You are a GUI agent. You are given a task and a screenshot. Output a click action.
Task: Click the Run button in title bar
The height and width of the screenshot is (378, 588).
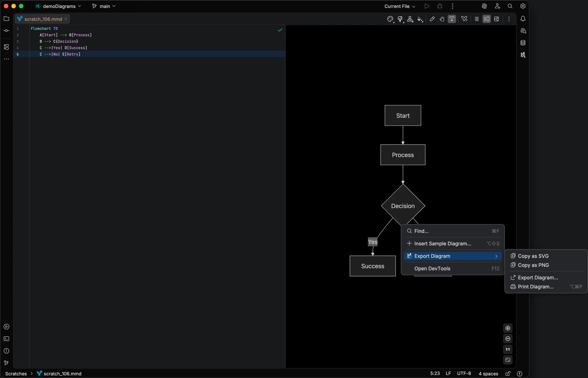click(x=427, y=6)
